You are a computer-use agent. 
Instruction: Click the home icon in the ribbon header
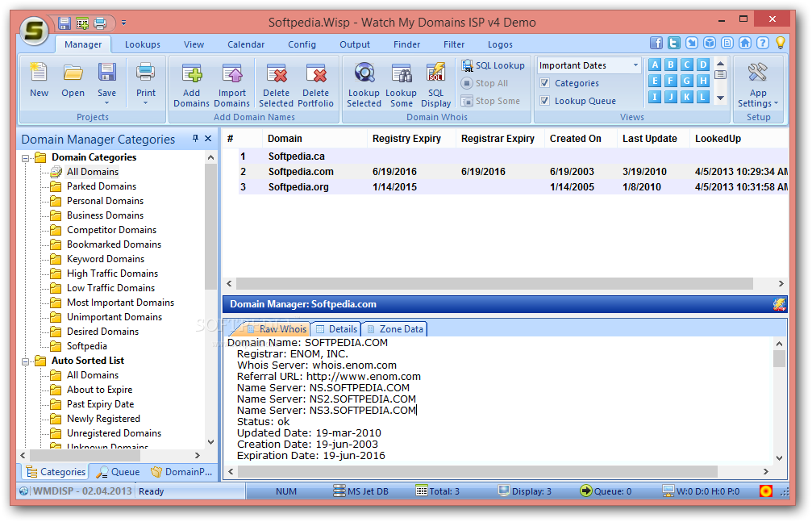[x=745, y=43]
